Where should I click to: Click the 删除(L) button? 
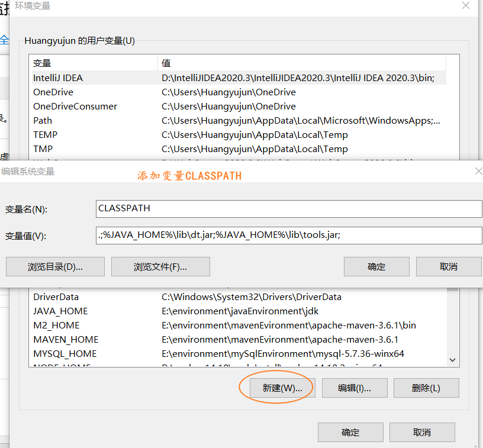[x=426, y=388]
